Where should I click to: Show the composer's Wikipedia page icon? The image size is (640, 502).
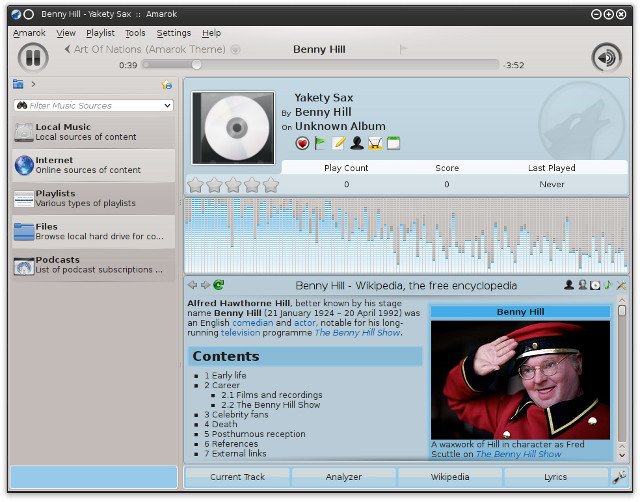(582, 285)
